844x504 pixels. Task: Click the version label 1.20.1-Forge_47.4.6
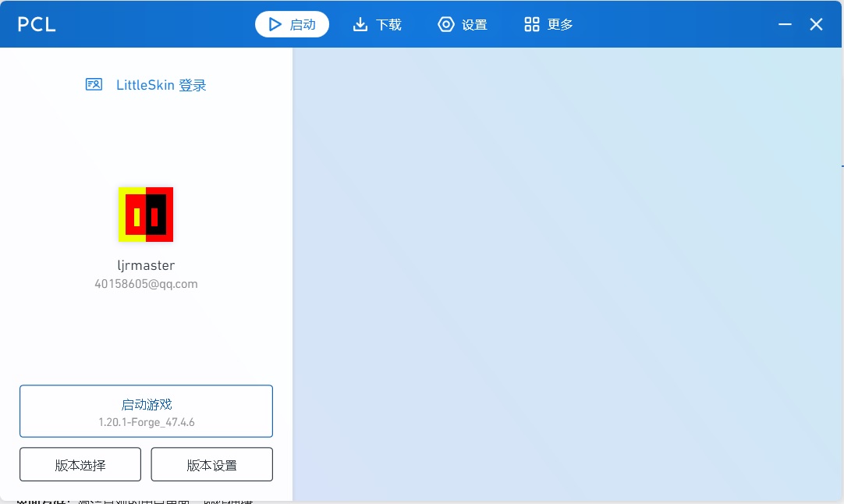tap(146, 423)
